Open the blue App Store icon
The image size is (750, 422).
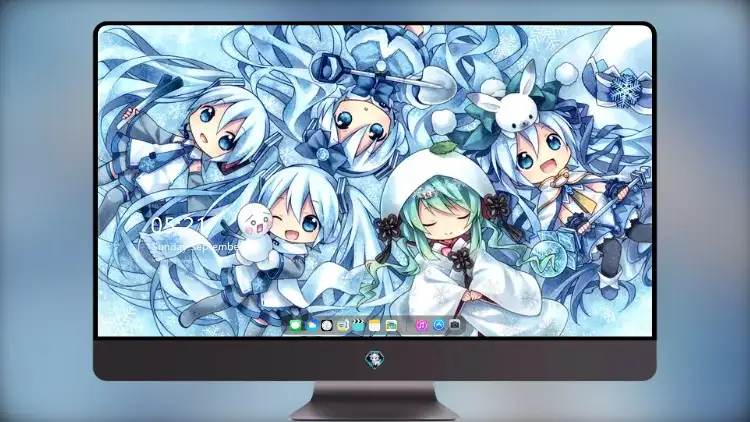439,325
